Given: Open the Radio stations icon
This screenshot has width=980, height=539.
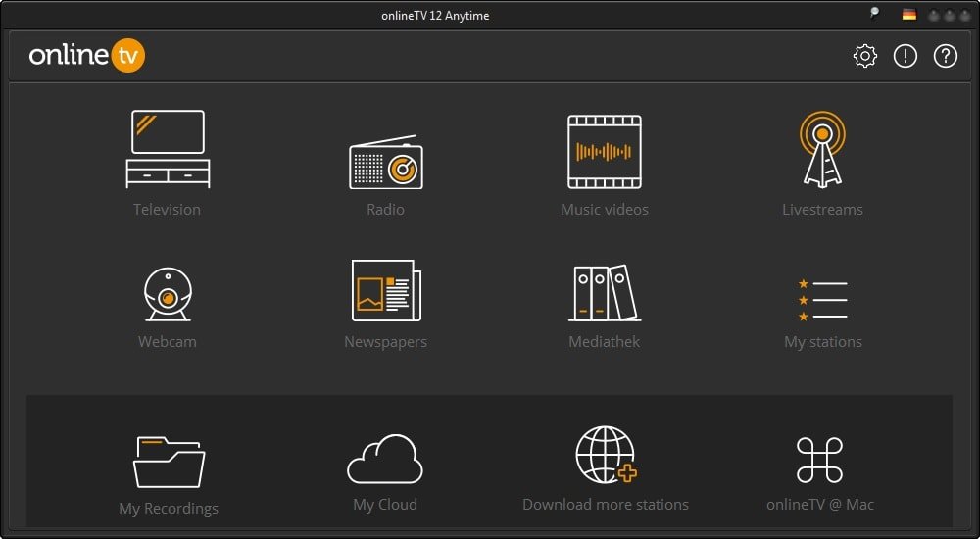Looking at the screenshot, I should (x=385, y=163).
